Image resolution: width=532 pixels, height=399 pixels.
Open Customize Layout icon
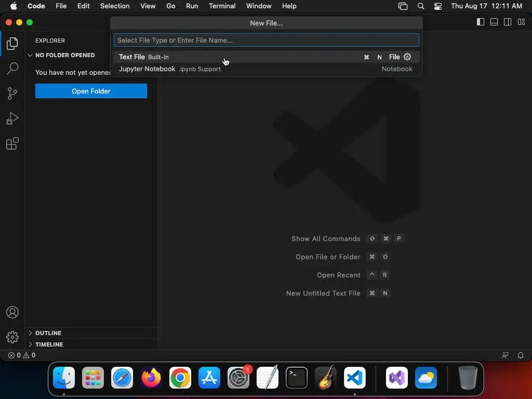coord(521,22)
